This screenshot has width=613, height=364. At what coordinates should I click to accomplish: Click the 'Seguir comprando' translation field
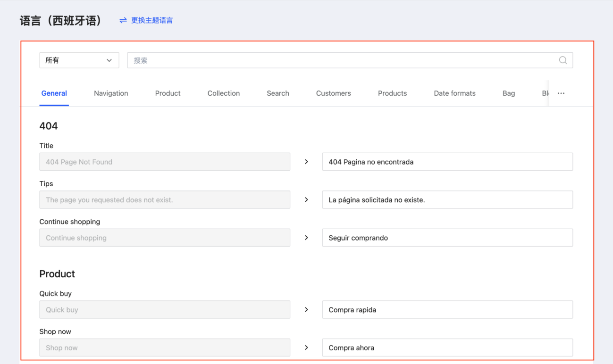[447, 238]
